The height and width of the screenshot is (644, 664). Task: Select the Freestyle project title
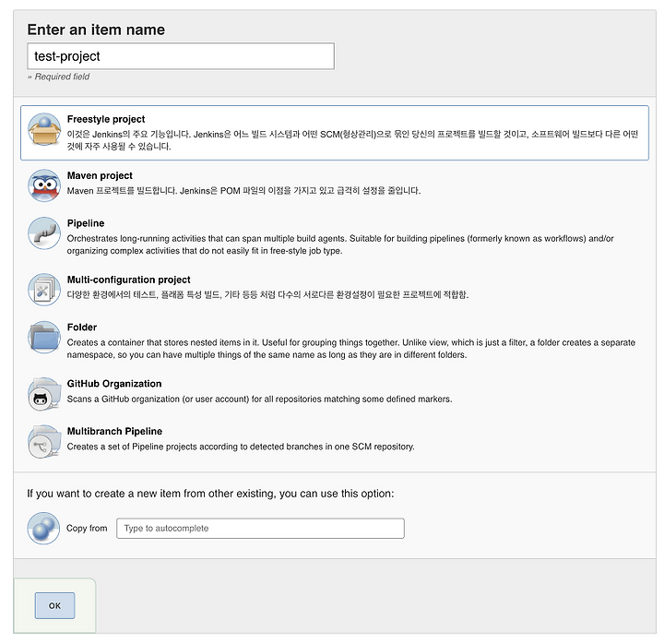coord(106,119)
